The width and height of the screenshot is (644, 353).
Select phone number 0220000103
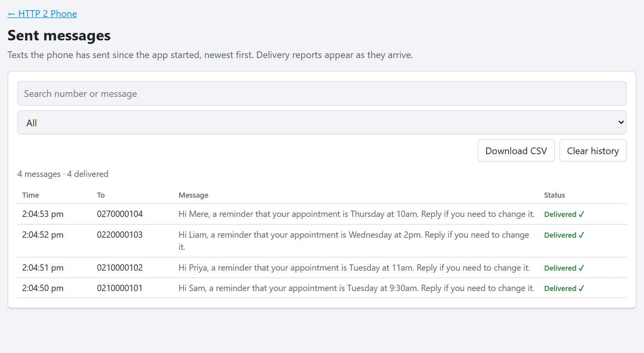(120, 235)
